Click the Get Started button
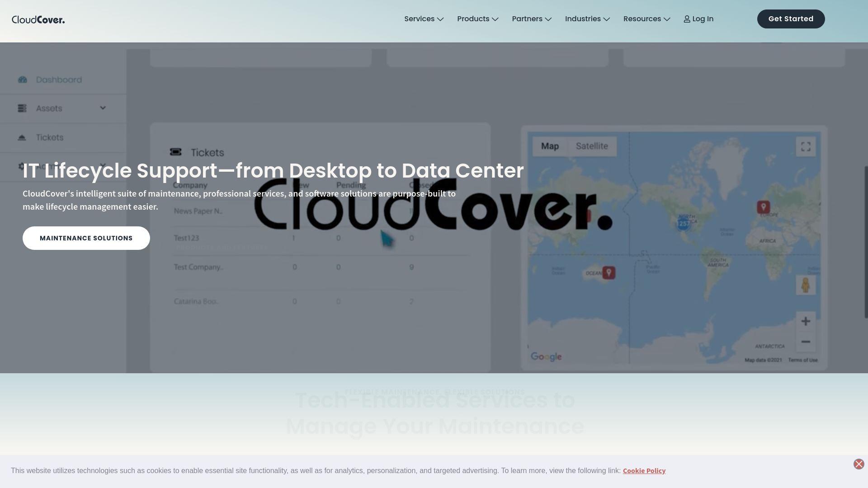The width and height of the screenshot is (868, 488). [x=791, y=19]
